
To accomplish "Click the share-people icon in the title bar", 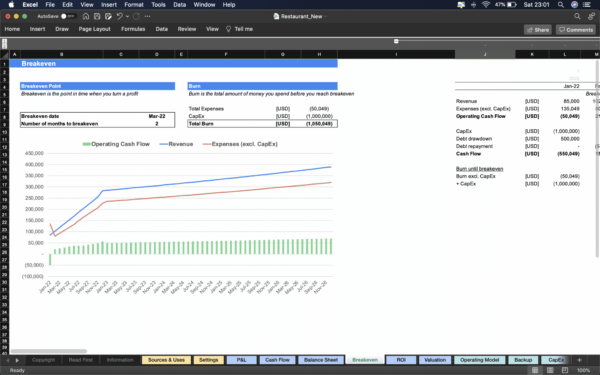I will pyautogui.click(x=592, y=16).
